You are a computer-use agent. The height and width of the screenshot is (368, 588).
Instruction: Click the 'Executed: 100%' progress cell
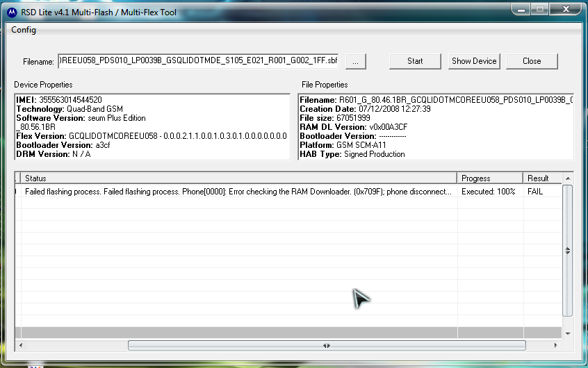click(488, 192)
